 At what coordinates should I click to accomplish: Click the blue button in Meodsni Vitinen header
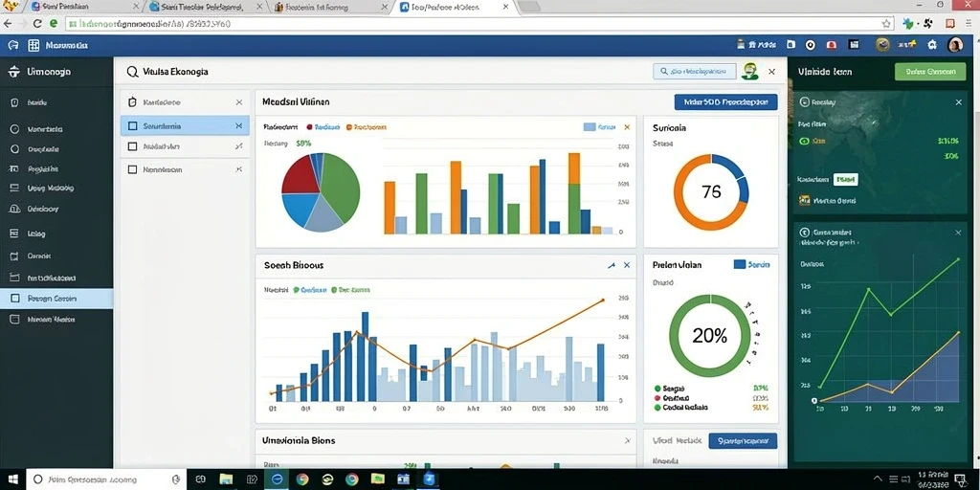(x=725, y=102)
